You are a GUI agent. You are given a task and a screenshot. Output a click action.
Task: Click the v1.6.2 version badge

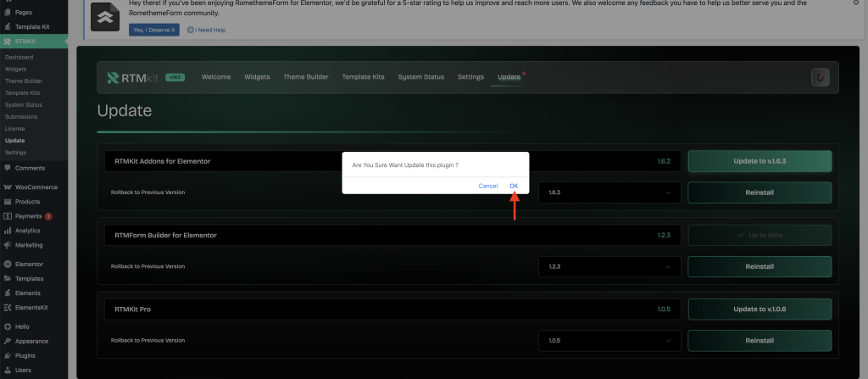(175, 77)
